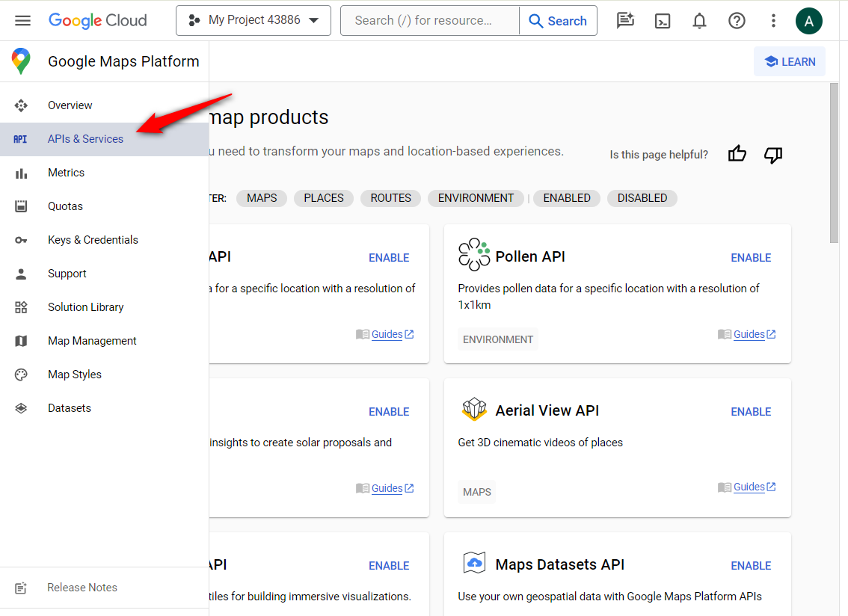Click the Map Styles palette icon
The image size is (848, 616).
click(x=21, y=375)
